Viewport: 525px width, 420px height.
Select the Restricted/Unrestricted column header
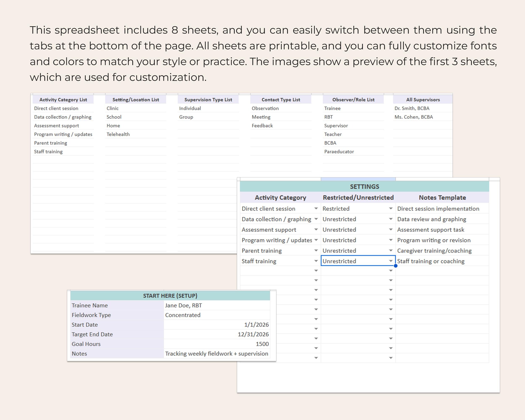[x=358, y=197]
